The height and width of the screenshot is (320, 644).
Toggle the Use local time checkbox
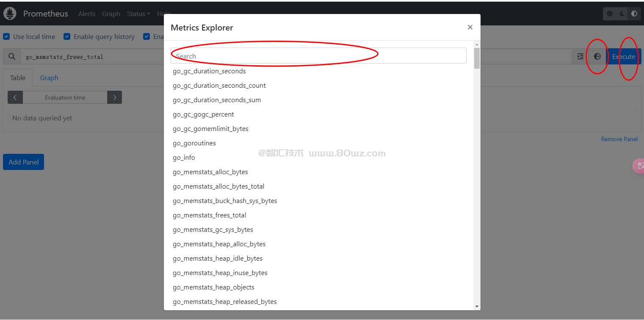[6, 37]
